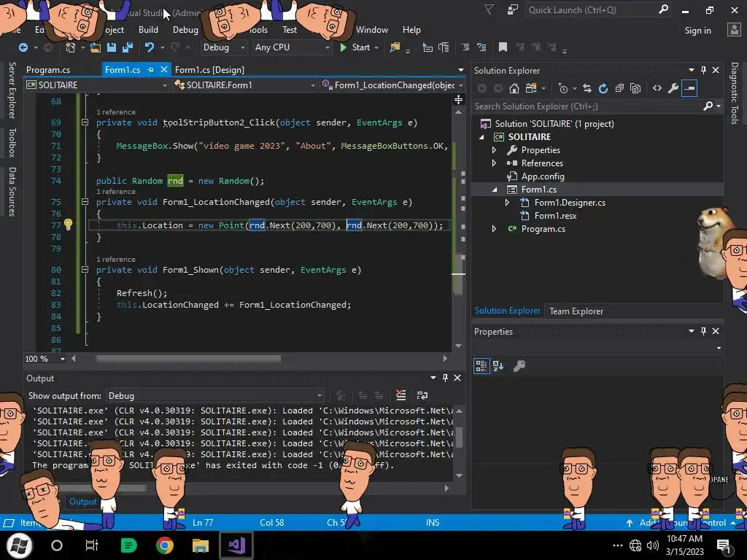This screenshot has width=747, height=560.
Task: Click the Sign in link
Action: (x=697, y=31)
